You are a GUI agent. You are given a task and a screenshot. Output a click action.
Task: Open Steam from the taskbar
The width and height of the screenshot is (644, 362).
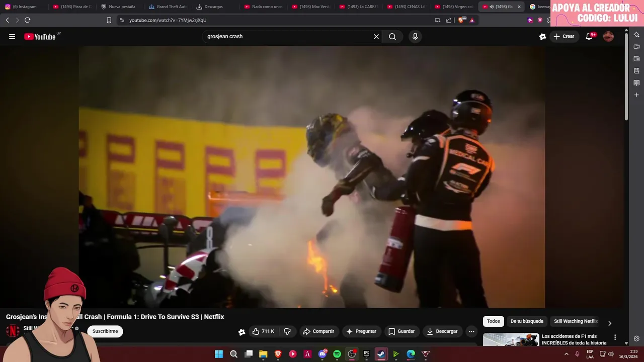point(381,354)
